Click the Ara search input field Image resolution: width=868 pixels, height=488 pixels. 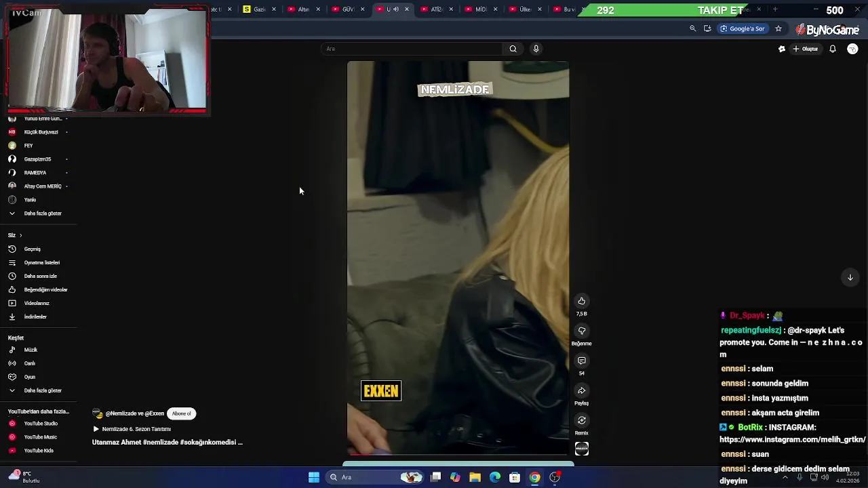click(414, 49)
